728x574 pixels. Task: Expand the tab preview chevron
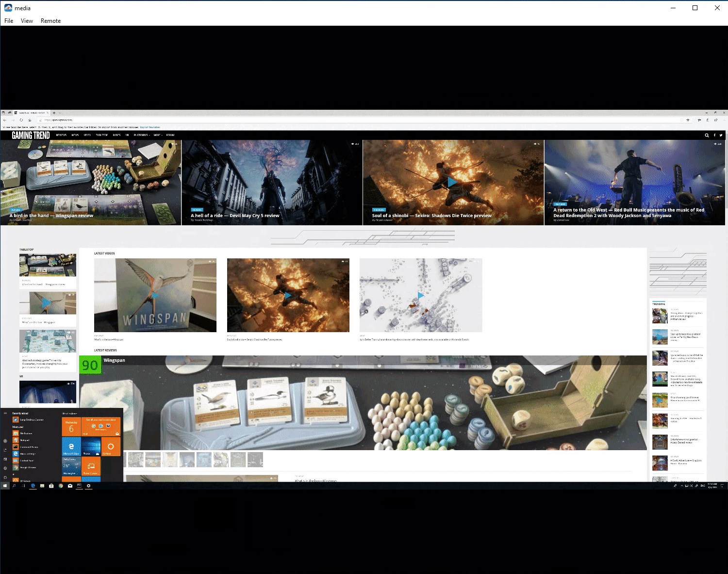(60, 113)
